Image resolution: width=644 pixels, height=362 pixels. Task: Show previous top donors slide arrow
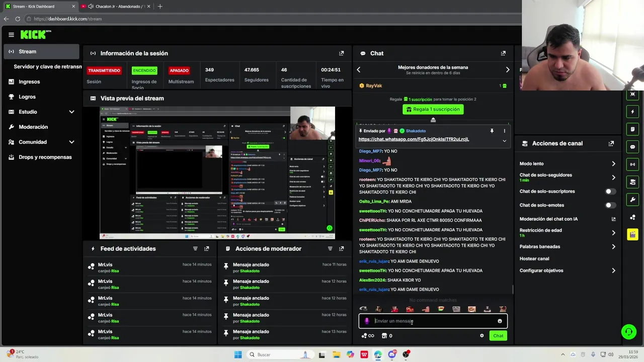point(359,70)
